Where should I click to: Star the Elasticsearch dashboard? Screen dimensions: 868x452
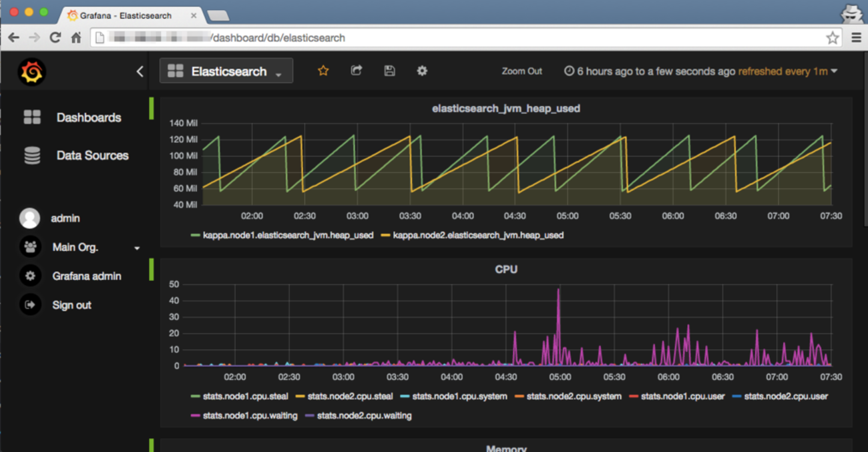(323, 71)
